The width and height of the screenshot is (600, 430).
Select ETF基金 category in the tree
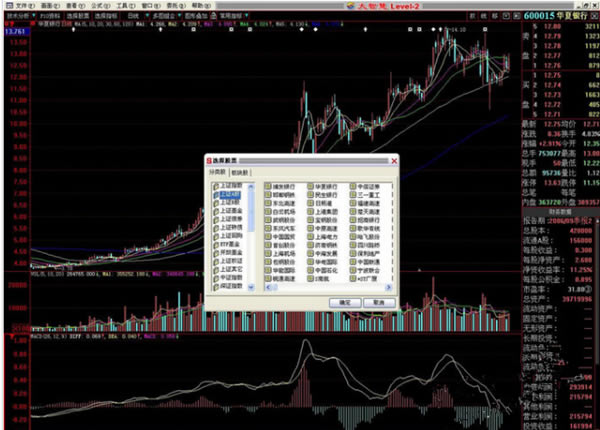pyautogui.click(x=227, y=244)
